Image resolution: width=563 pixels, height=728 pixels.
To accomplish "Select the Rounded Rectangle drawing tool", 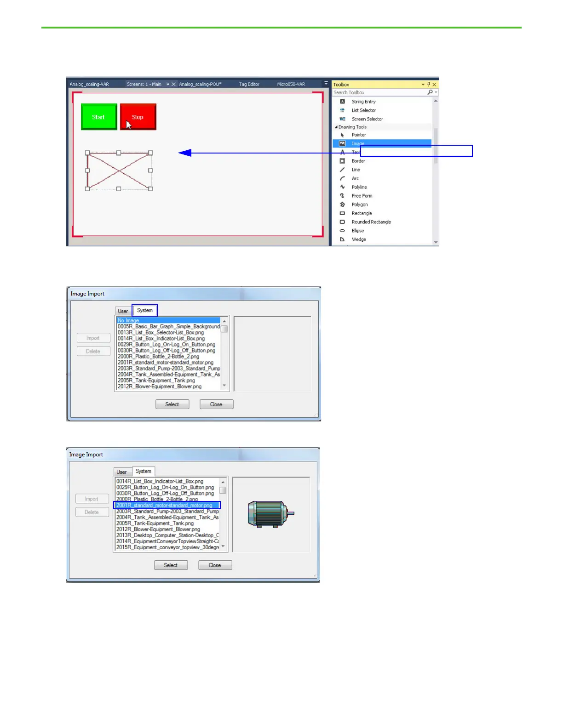I will pos(382,222).
